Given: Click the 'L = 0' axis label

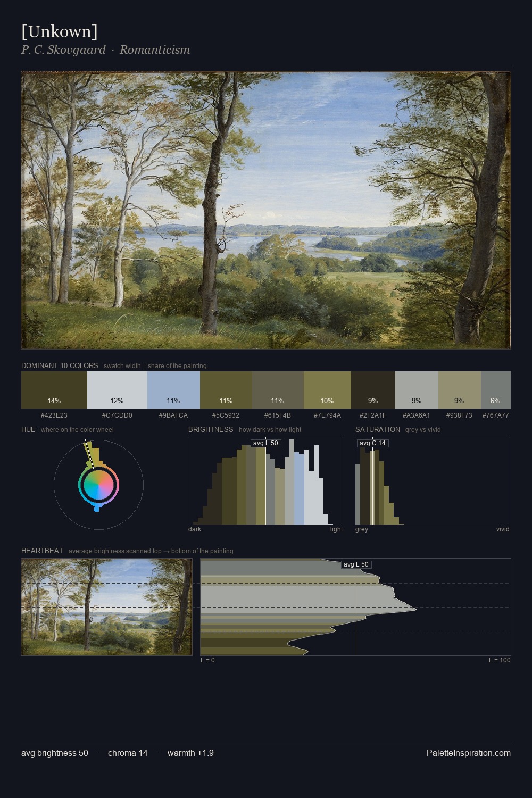Looking at the screenshot, I should pyautogui.click(x=207, y=660).
